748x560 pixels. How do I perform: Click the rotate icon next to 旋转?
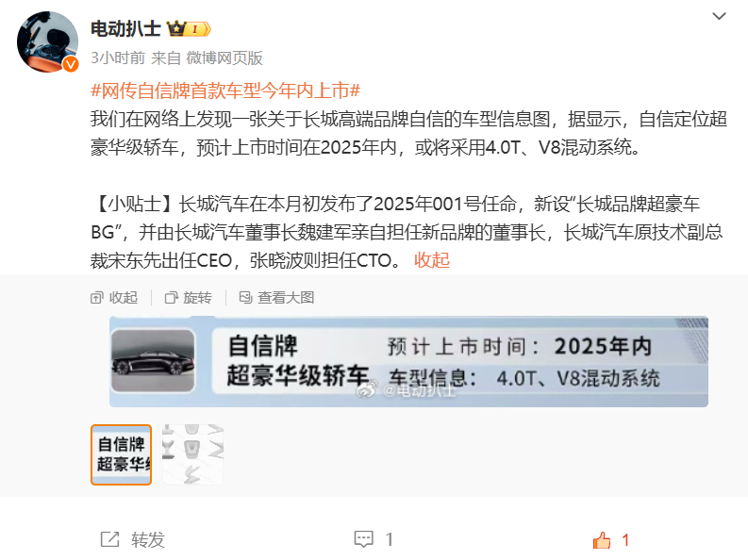pyautogui.click(x=171, y=298)
